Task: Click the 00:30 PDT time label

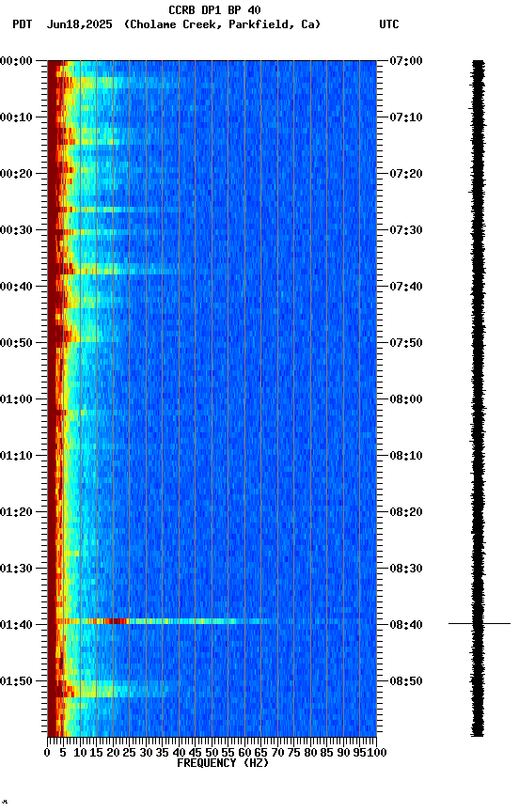Action: click(x=16, y=230)
